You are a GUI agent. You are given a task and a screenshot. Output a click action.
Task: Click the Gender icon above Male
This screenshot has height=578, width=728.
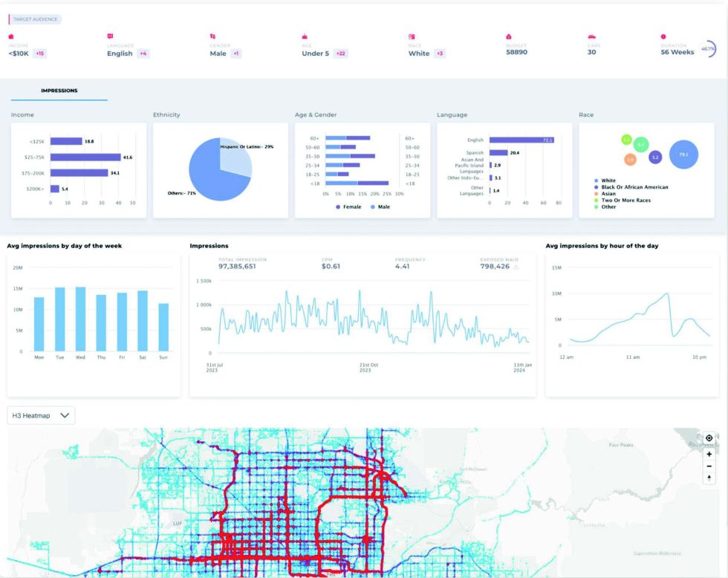coord(212,36)
